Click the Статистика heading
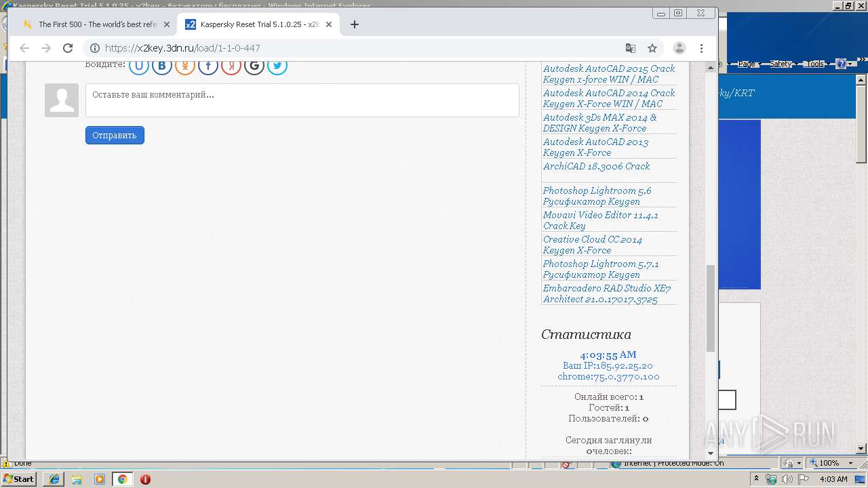 [586, 334]
